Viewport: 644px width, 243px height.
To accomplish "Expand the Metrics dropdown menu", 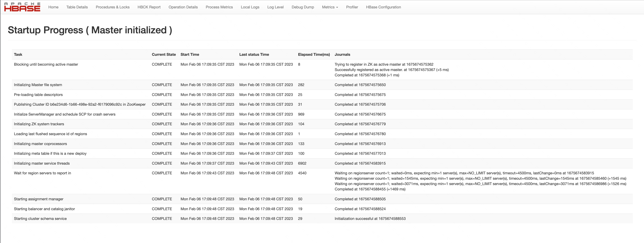I will coord(330,7).
